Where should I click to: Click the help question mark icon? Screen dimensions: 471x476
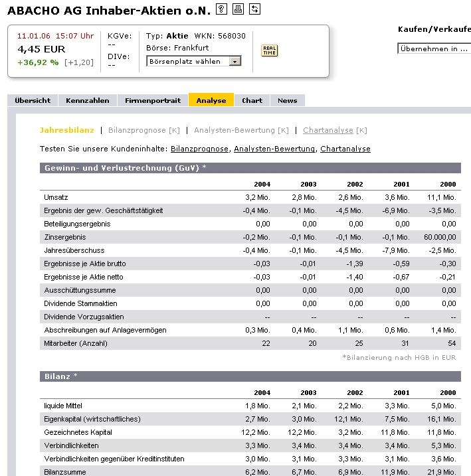(x=222, y=9)
